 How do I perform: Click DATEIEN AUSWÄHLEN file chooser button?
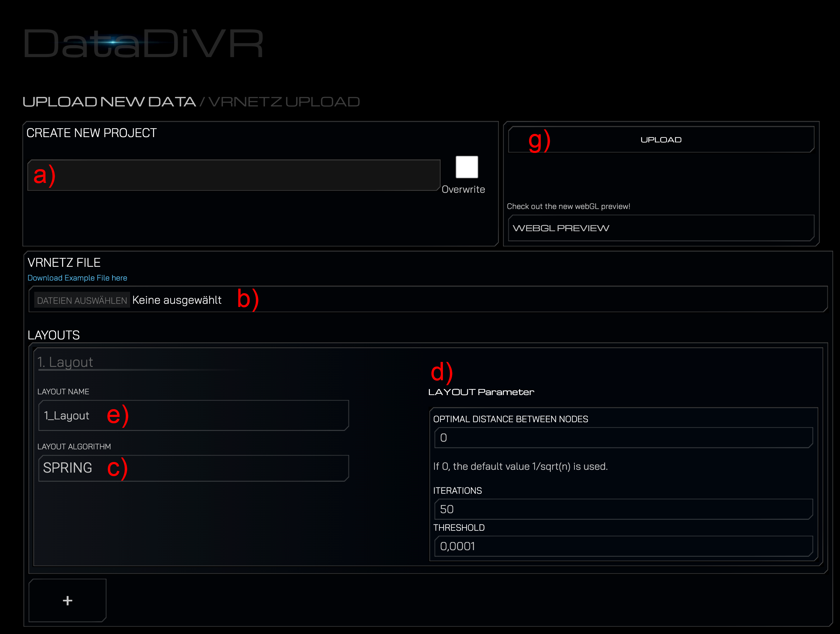[x=82, y=300]
